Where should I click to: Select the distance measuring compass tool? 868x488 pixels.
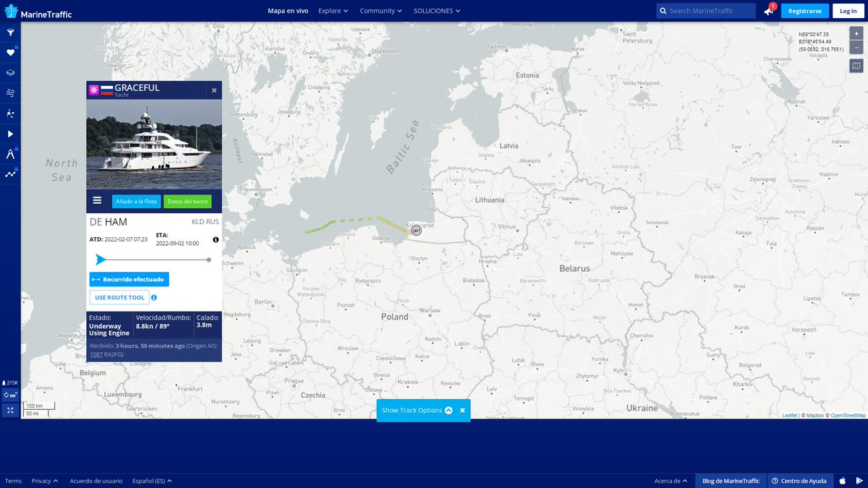[10, 154]
